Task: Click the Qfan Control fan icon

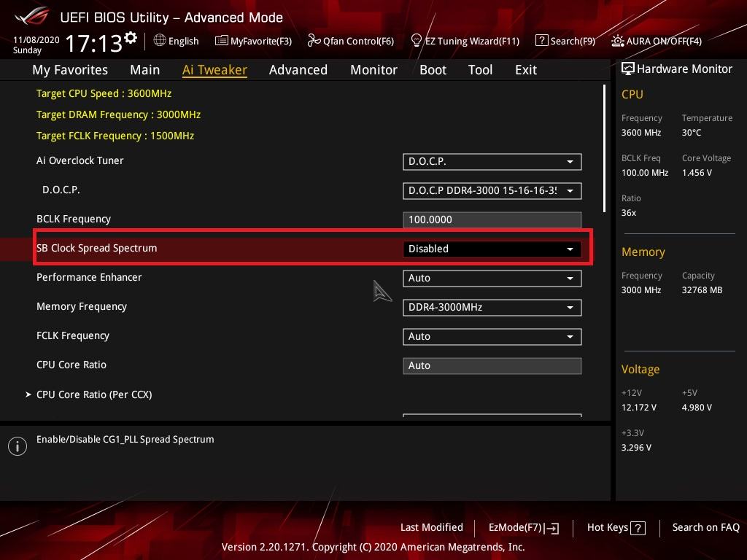Action: pyautogui.click(x=314, y=41)
